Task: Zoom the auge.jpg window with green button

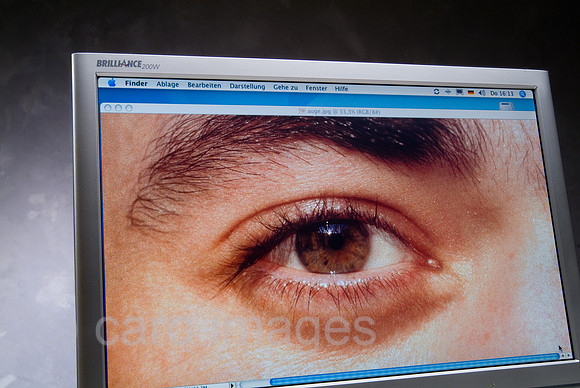Action: pyautogui.click(x=129, y=108)
